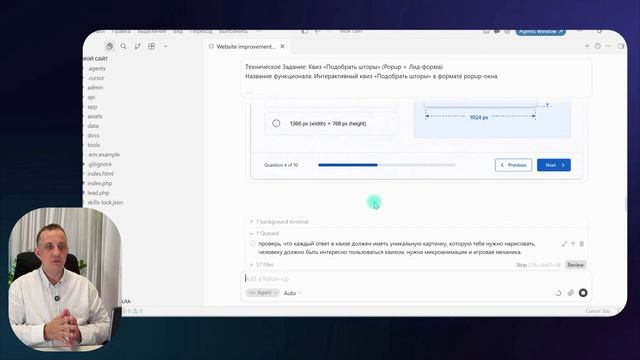Image resolution: width=640 pixels, height=360 pixels.
Task: Delete the queued message with trash icon
Action: pyautogui.click(x=582, y=244)
